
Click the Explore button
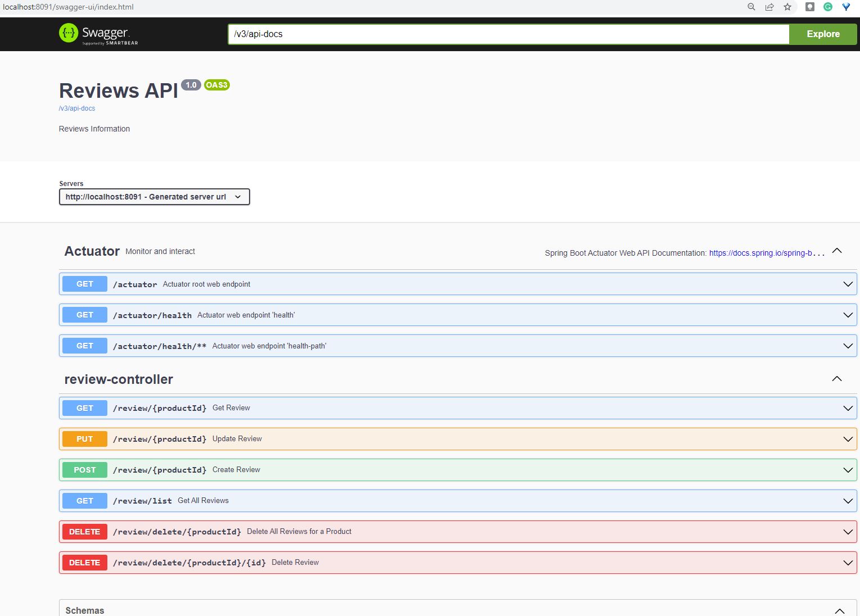tap(823, 34)
